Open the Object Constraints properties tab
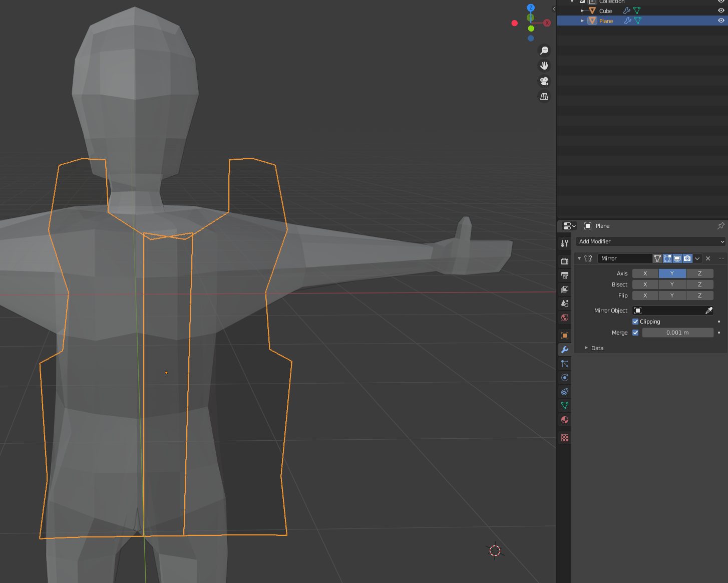The width and height of the screenshot is (728, 583). [565, 392]
